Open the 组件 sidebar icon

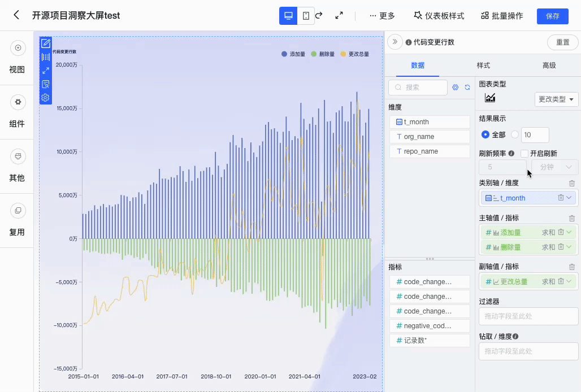pyautogui.click(x=18, y=102)
